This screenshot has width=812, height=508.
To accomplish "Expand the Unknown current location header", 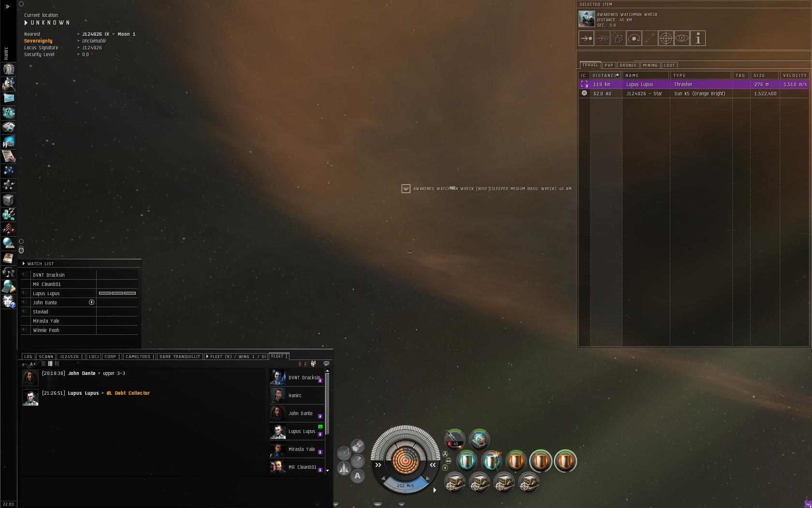I will 26,23.
